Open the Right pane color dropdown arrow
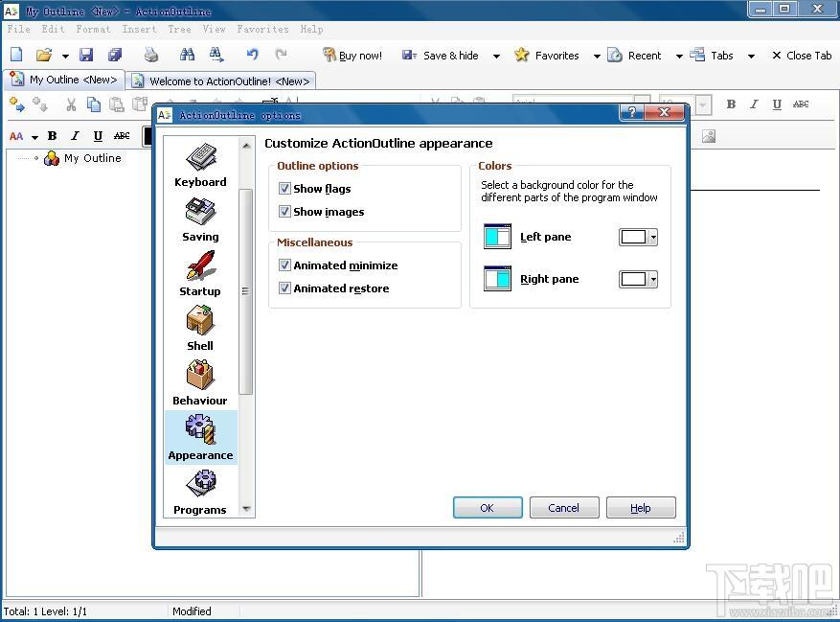The image size is (840, 622). [x=653, y=279]
